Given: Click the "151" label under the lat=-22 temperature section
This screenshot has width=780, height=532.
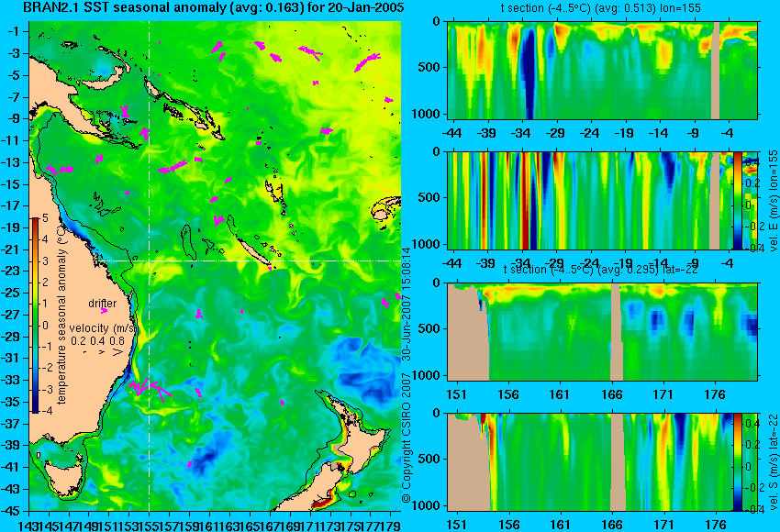Looking at the screenshot, I should pyautogui.click(x=457, y=394).
